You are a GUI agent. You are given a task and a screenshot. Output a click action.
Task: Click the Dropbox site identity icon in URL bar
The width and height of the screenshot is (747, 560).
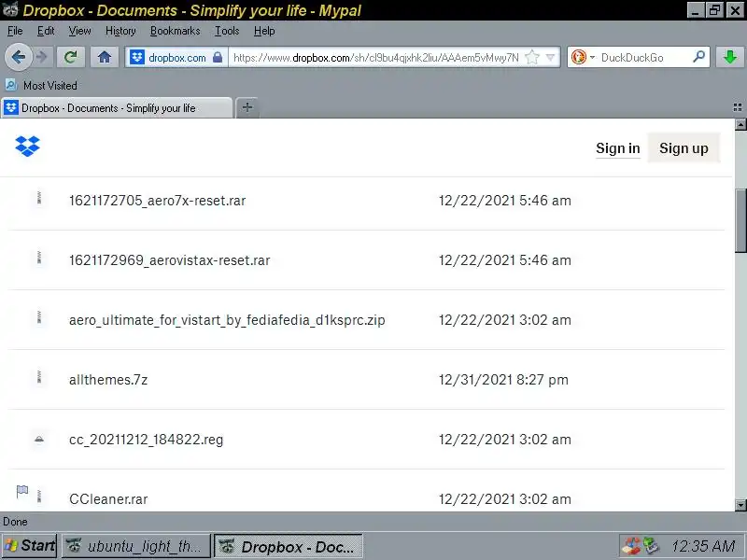(137, 58)
